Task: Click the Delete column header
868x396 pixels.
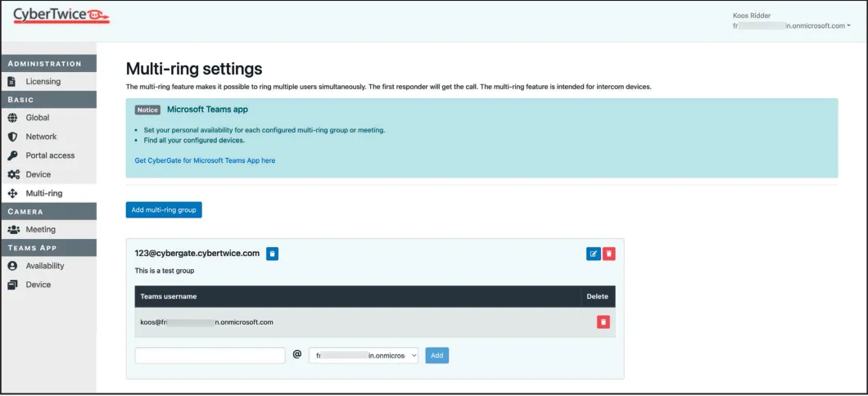Action: [597, 296]
